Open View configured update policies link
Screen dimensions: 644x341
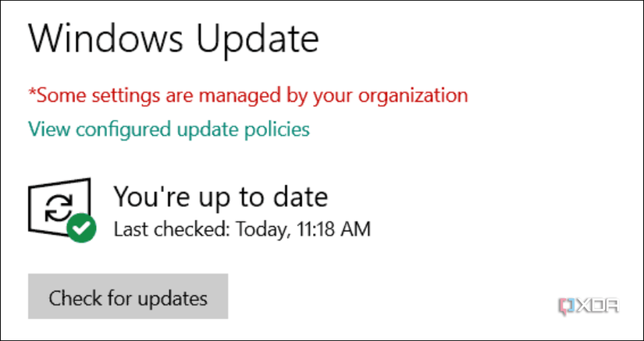169,129
